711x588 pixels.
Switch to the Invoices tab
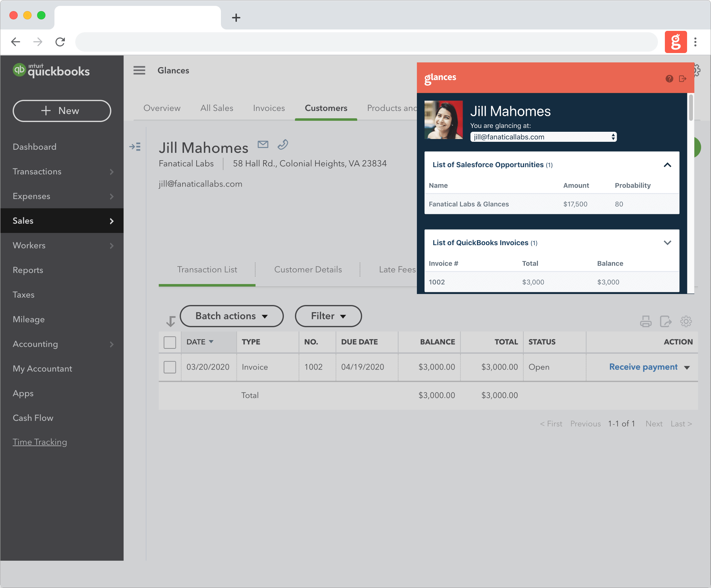click(x=269, y=108)
